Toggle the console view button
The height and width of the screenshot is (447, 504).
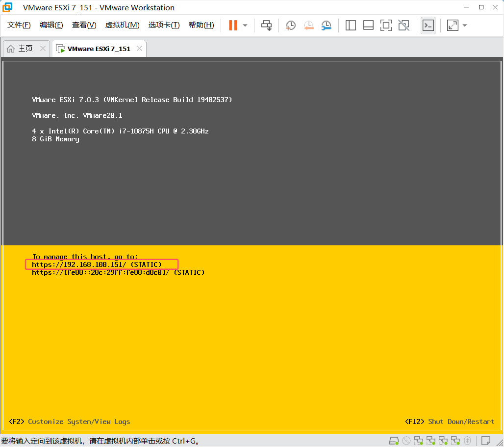(x=428, y=26)
